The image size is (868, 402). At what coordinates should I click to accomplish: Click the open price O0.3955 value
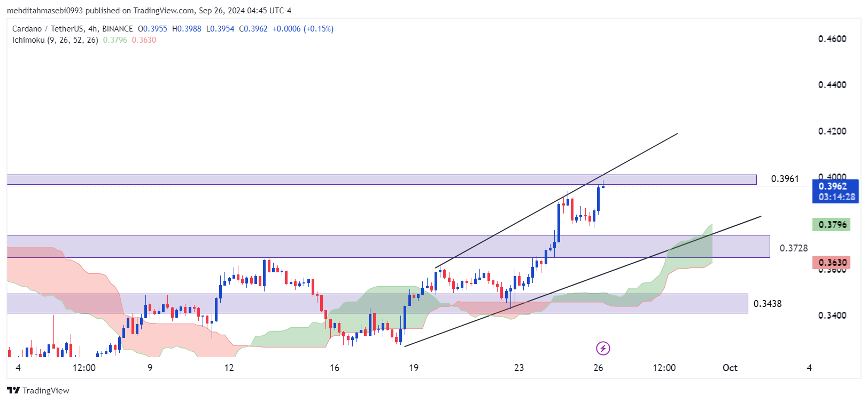click(152, 29)
